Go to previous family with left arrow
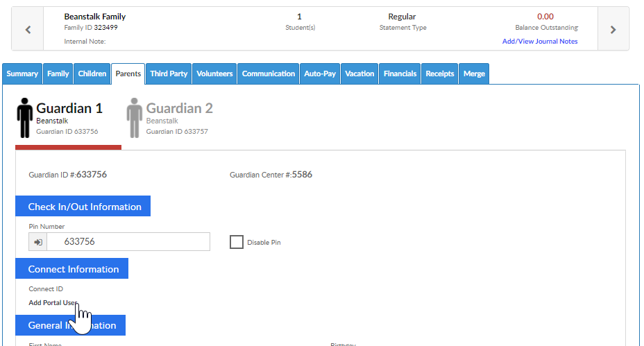The height and width of the screenshot is (346, 644). [x=28, y=30]
